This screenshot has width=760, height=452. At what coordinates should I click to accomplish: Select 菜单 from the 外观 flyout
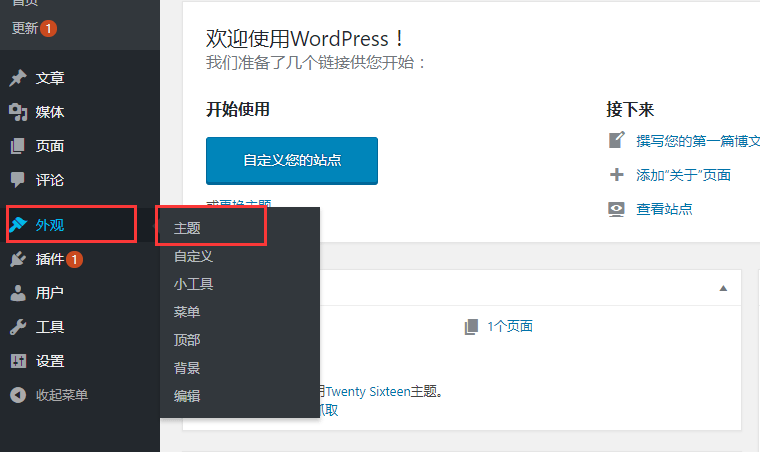coord(187,312)
